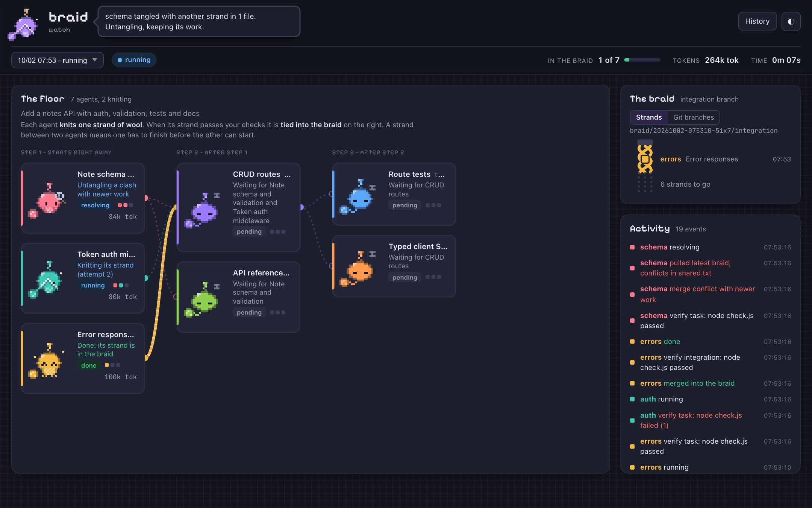Click the integration branch path text
Viewport: 812px width, 508px height.
pyautogui.click(x=704, y=131)
